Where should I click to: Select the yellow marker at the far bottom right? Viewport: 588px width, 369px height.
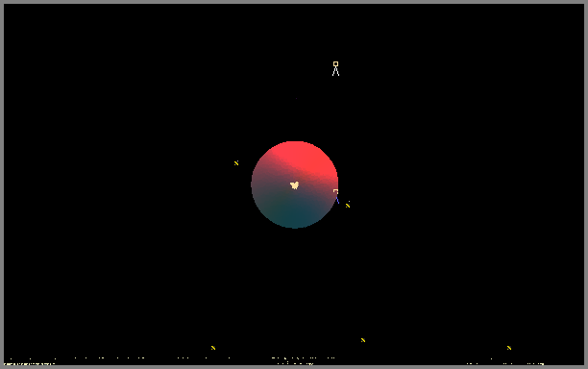[x=509, y=348]
